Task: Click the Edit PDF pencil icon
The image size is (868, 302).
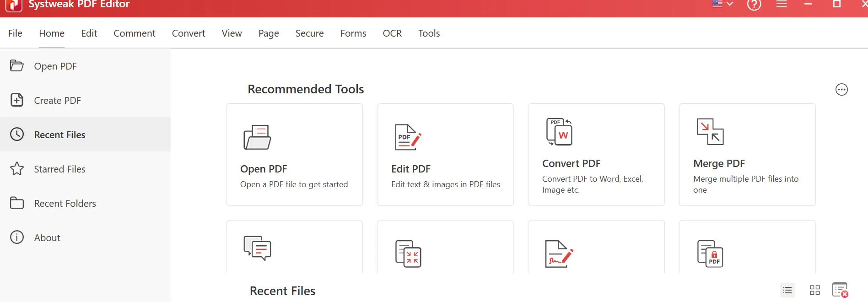Action: [x=408, y=137]
